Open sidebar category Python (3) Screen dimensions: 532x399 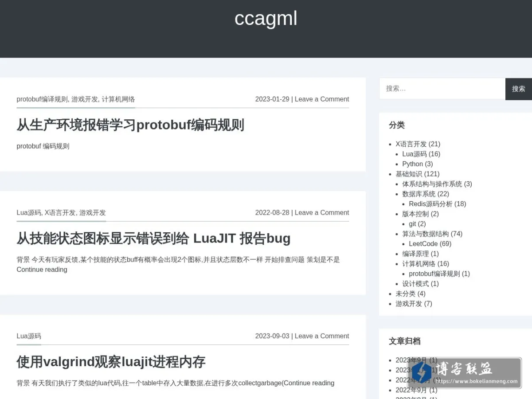pos(412,164)
